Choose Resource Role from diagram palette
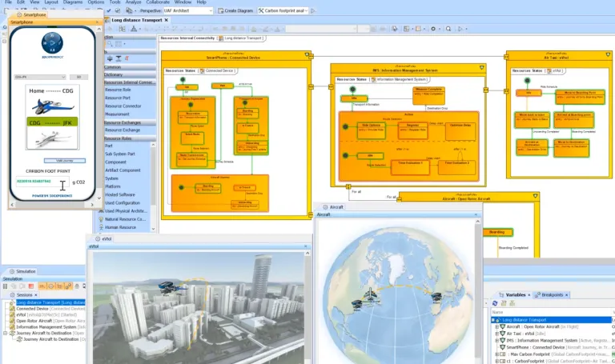 point(118,90)
